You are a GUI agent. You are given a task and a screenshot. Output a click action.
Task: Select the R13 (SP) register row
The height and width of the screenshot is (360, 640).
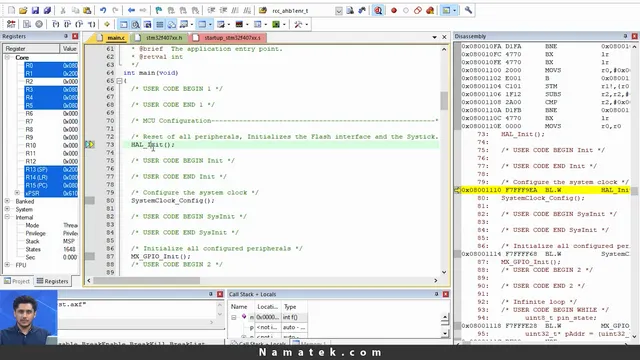tap(51, 169)
